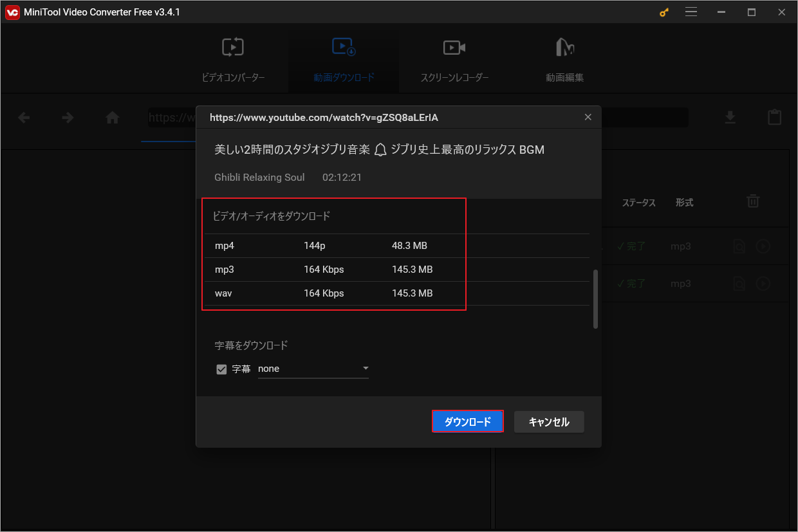Viewport: 798px width, 532px height.
Task: Click the first row's 完了 status
Action: tap(631, 246)
